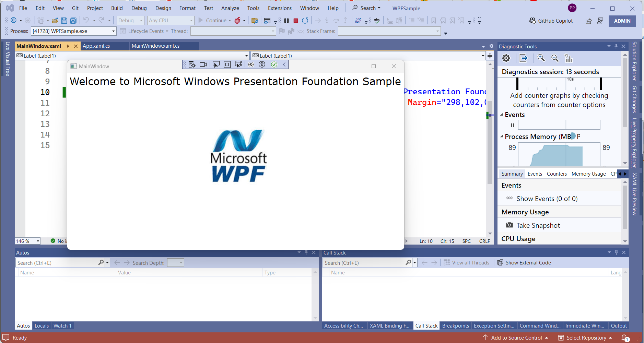This screenshot has width=644, height=343.
Task: Toggle pin on MainWindow.xaml tab
Action: click(x=68, y=46)
